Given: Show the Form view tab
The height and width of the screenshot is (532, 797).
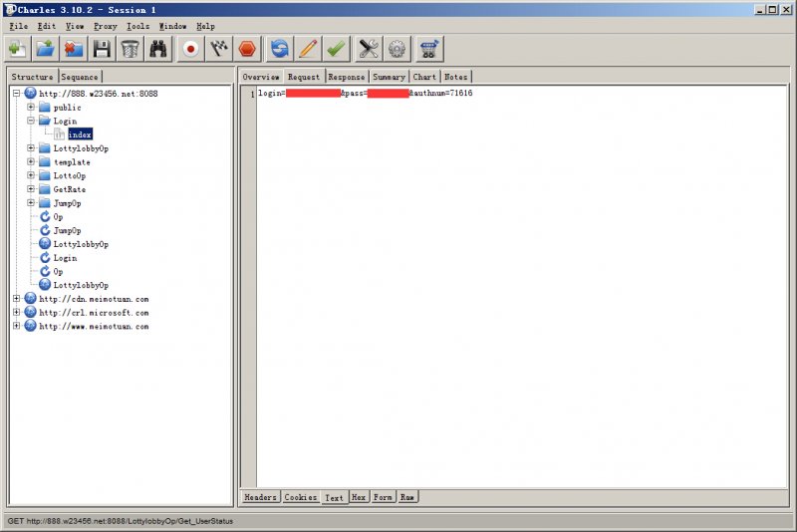Looking at the screenshot, I should click(x=384, y=497).
